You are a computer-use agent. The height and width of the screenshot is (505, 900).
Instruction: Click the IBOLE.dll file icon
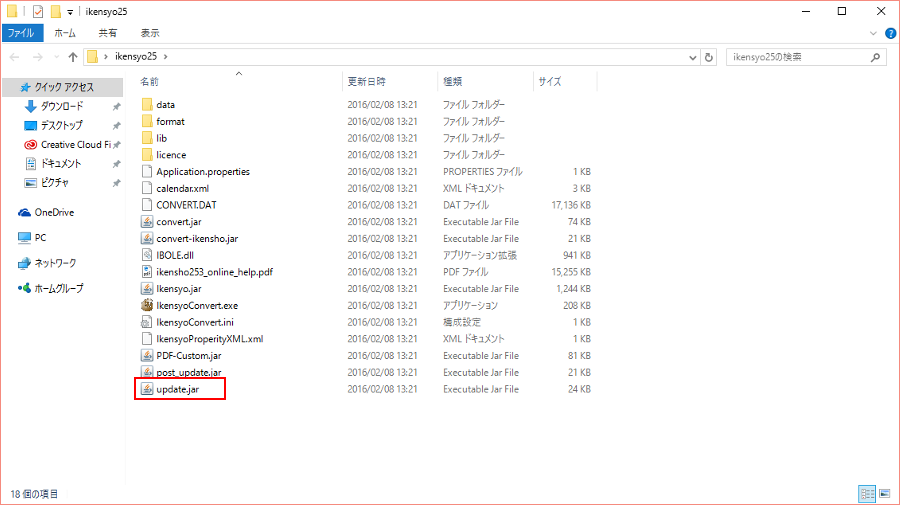(147, 255)
